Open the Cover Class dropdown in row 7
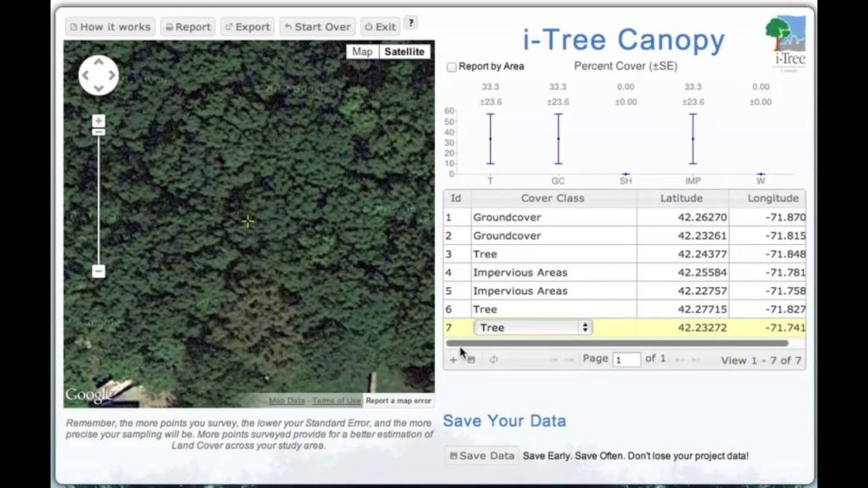The height and width of the screenshot is (488, 868). coord(532,328)
